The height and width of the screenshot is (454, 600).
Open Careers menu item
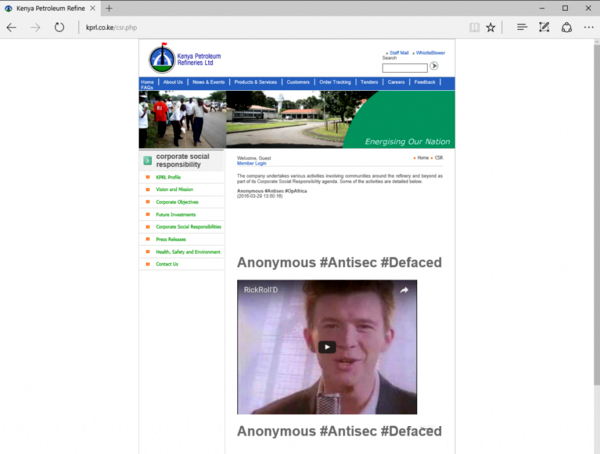click(396, 82)
